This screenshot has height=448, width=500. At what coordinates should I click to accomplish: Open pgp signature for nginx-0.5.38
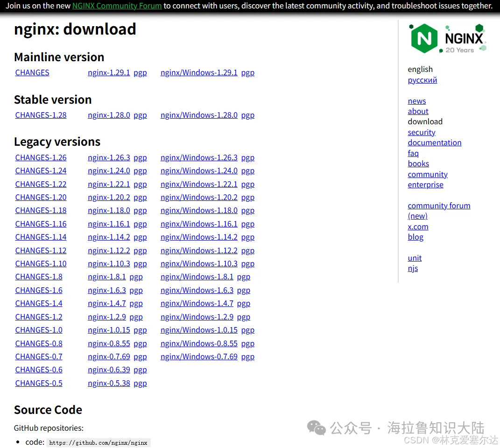point(141,383)
